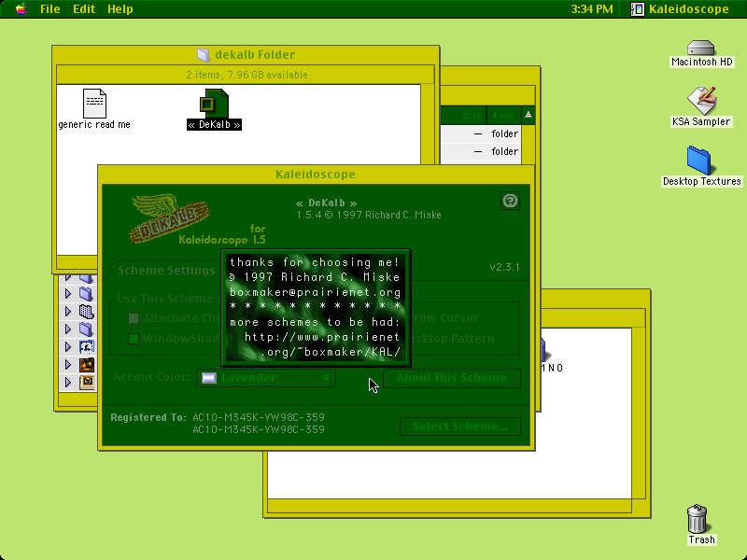
Task: Open the Apple menu
Action: (21, 9)
